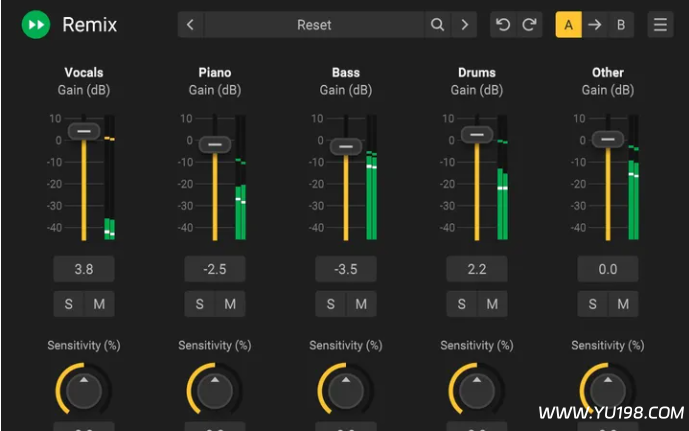Mute the Other stem

tap(623, 304)
